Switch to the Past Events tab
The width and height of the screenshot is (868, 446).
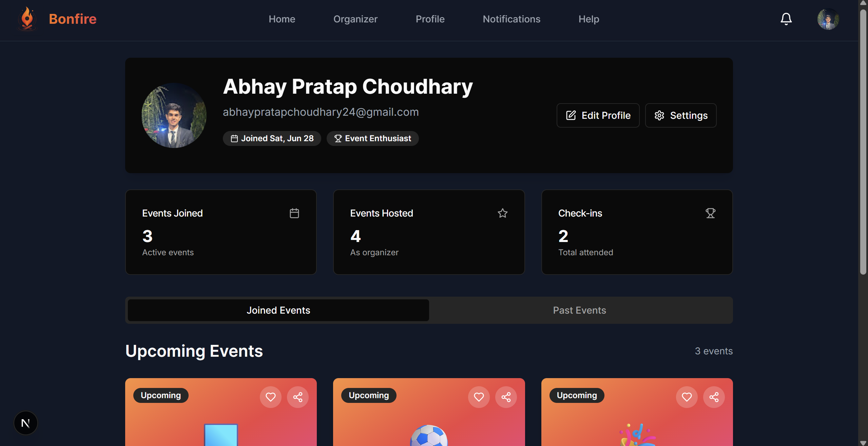pos(579,310)
